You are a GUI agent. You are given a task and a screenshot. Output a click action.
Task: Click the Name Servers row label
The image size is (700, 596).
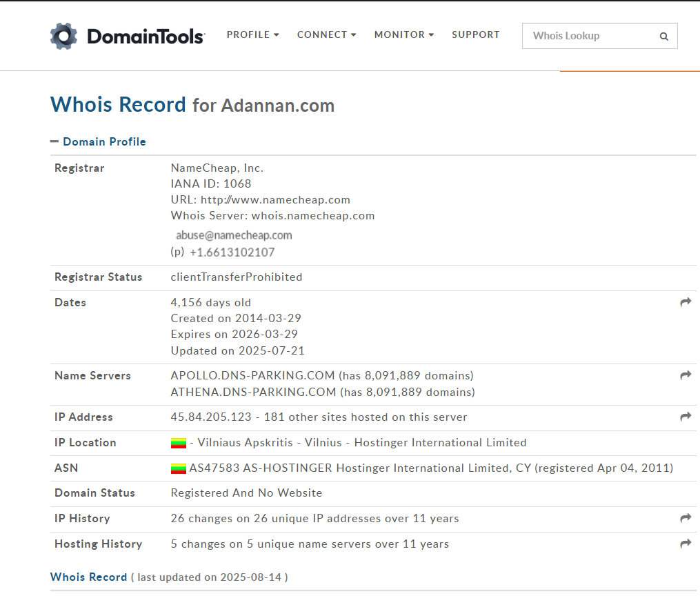93,375
